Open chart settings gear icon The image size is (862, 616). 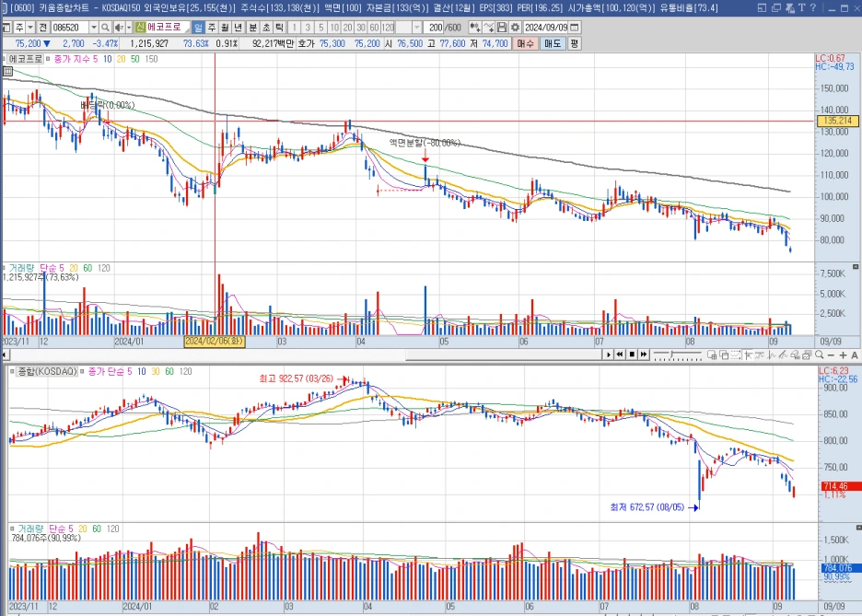(x=515, y=27)
